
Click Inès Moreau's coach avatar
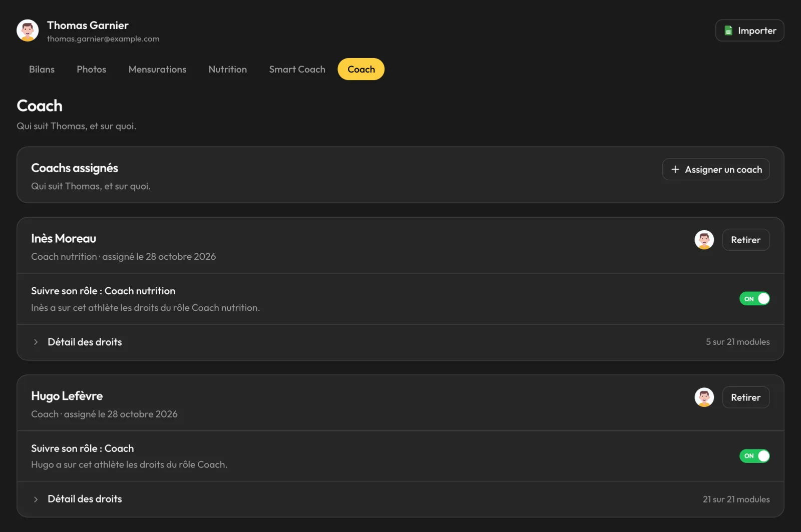tap(704, 240)
